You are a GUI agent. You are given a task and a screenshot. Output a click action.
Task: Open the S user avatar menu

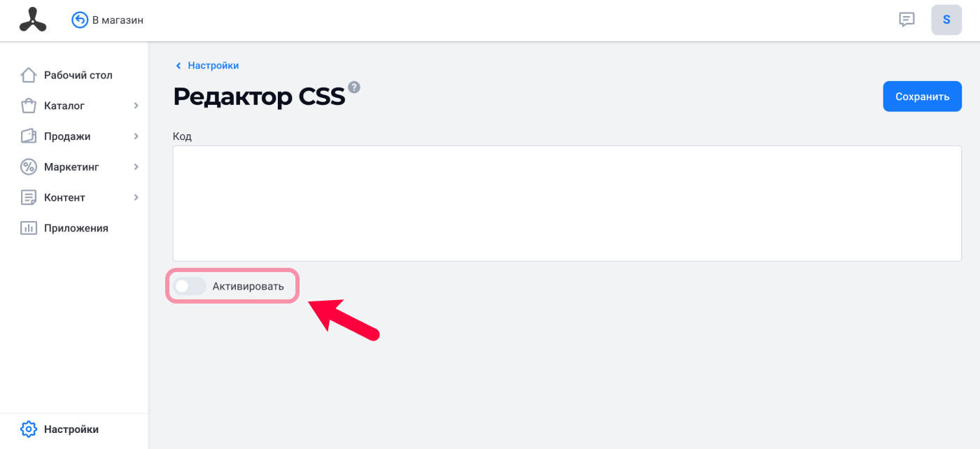[946, 20]
